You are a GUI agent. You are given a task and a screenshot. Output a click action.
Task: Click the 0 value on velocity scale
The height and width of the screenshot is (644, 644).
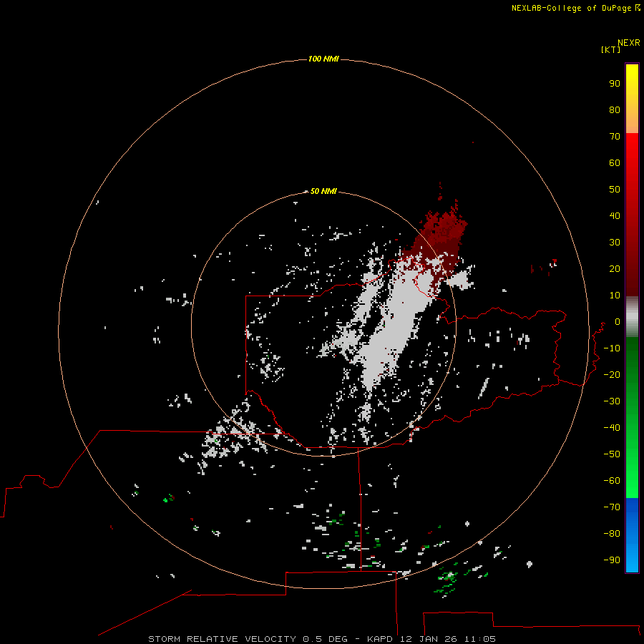(618, 321)
